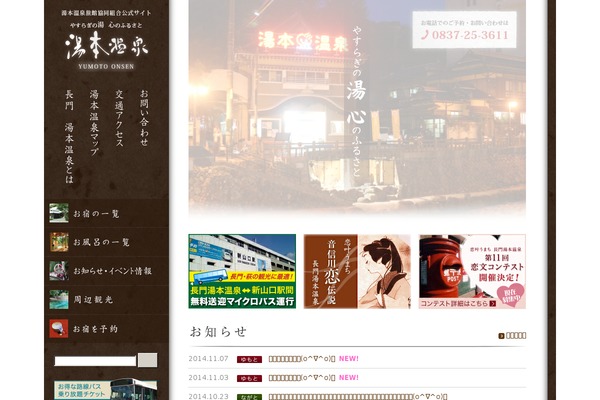The width and height of the screenshot is (600, 400).
Task: Click the date text 2014.11.03
Action: 208,377
